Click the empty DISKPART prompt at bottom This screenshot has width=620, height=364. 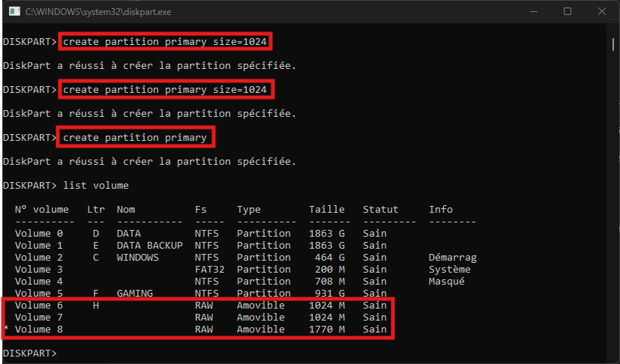[30, 353]
